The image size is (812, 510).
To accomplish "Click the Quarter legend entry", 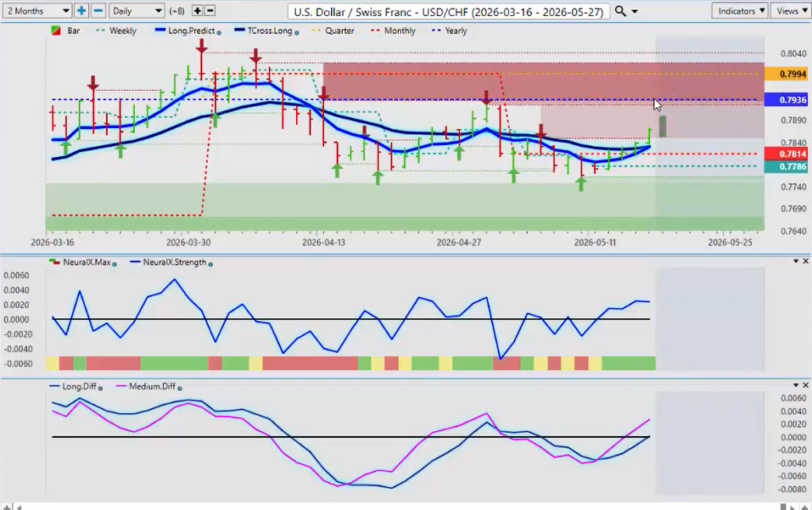I will point(333,31).
